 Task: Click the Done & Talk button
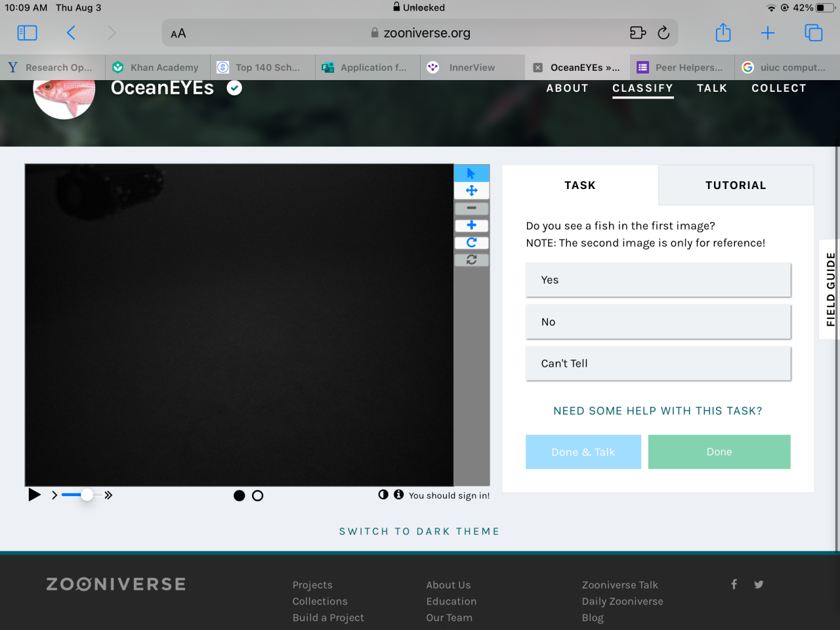click(x=583, y=451)
